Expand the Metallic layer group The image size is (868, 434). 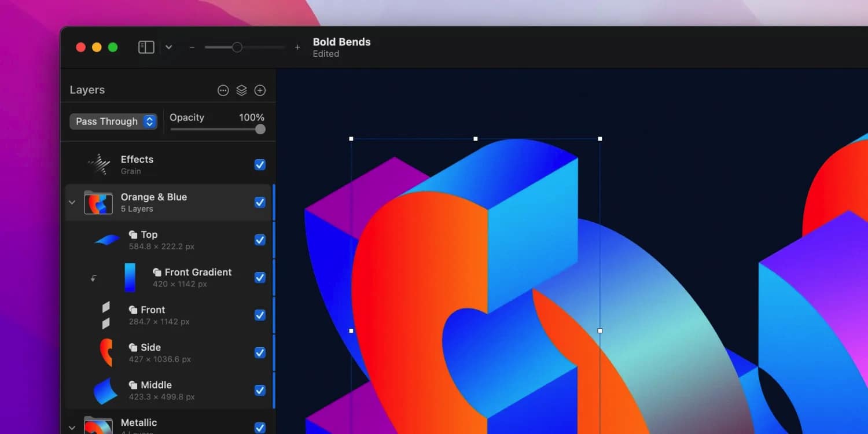72,428
